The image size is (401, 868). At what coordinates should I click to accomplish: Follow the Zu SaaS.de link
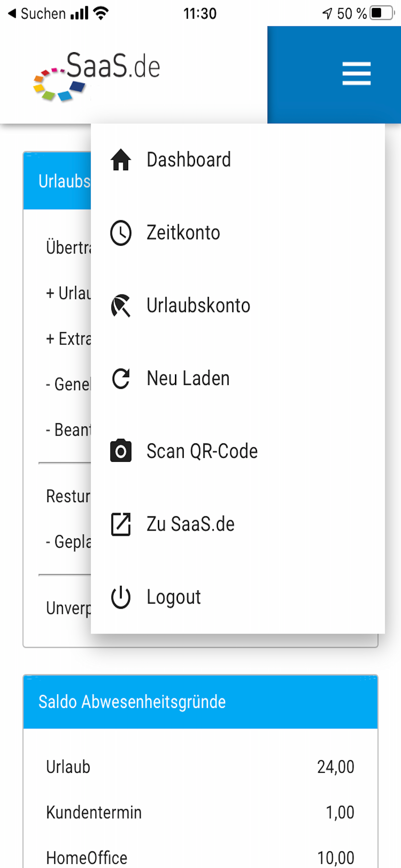tap(190, 524)
